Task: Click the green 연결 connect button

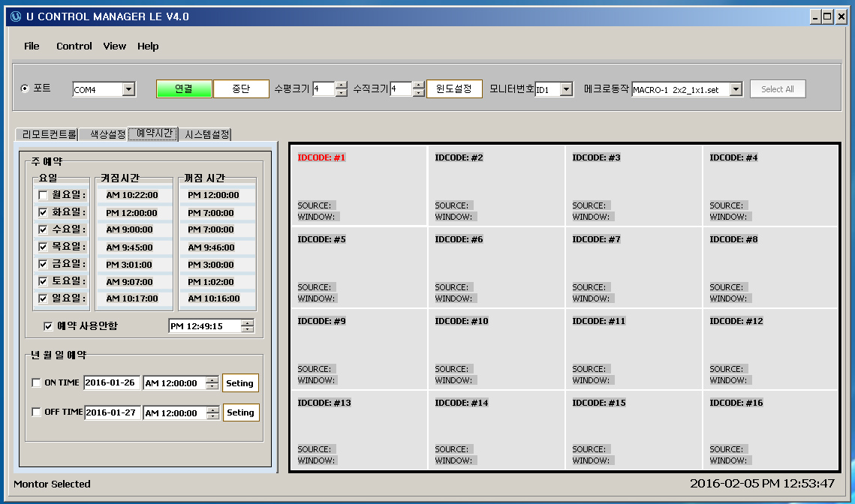Action: point(184,88)
